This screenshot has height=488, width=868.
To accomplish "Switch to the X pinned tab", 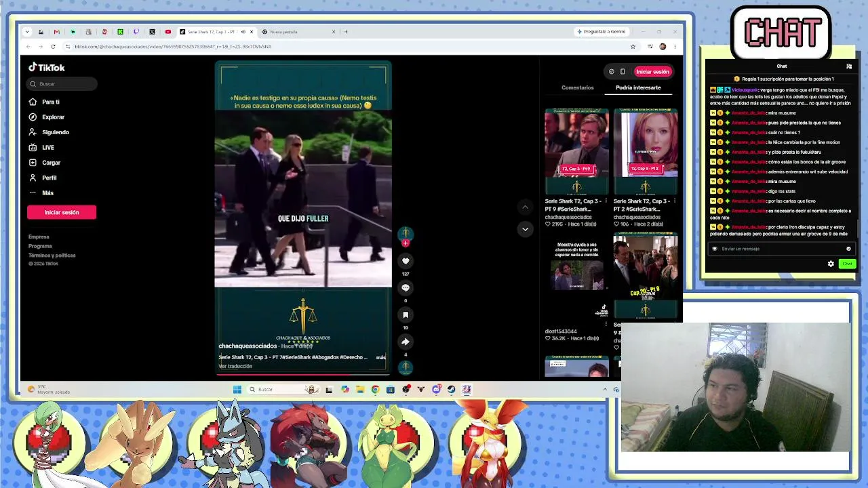I will 152,31.
